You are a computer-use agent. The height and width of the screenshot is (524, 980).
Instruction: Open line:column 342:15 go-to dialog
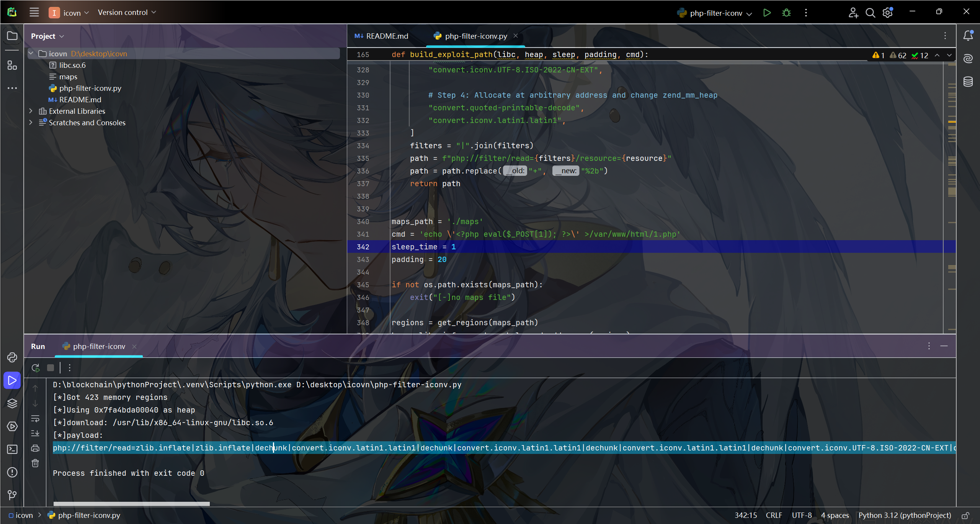[746, 516]
